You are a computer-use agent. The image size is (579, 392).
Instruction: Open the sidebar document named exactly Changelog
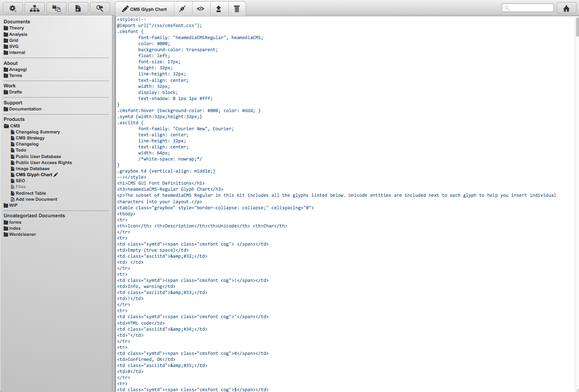25,144
